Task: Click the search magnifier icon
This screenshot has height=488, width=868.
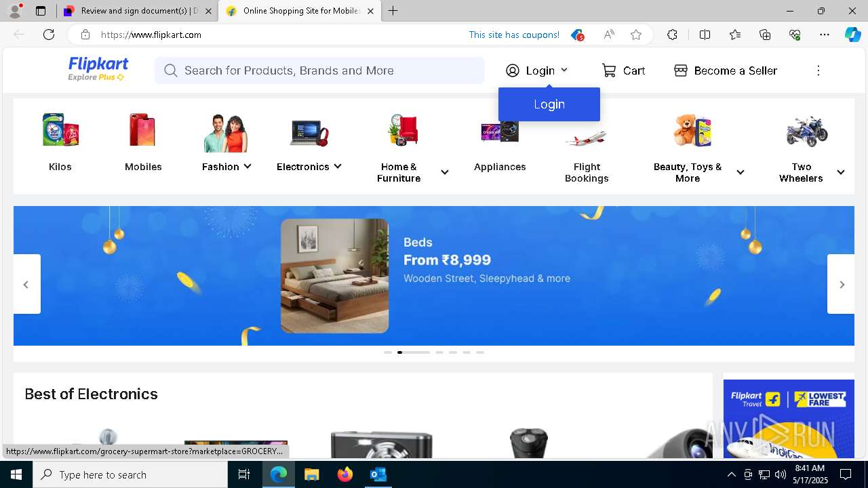Action: click(x=171, y=70)
